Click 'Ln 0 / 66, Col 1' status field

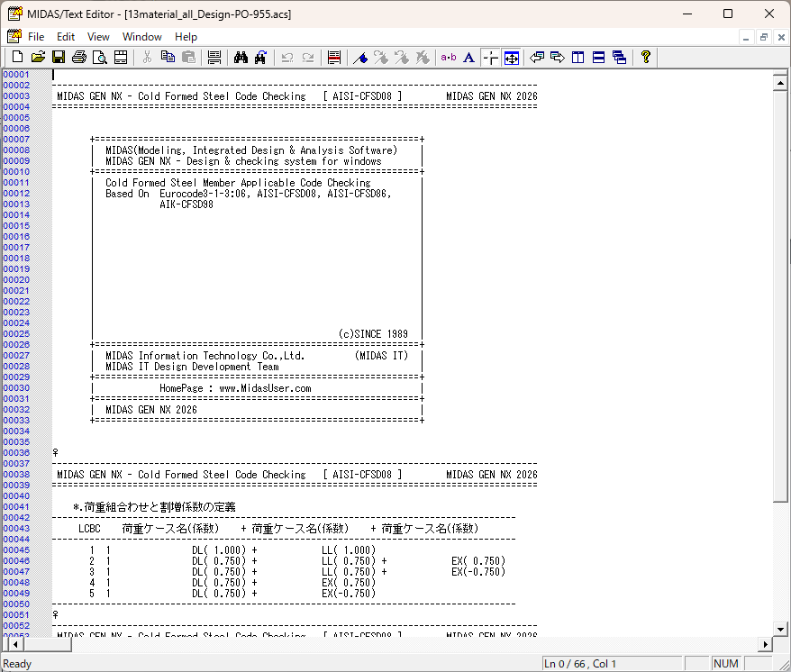tap(612, 663)
